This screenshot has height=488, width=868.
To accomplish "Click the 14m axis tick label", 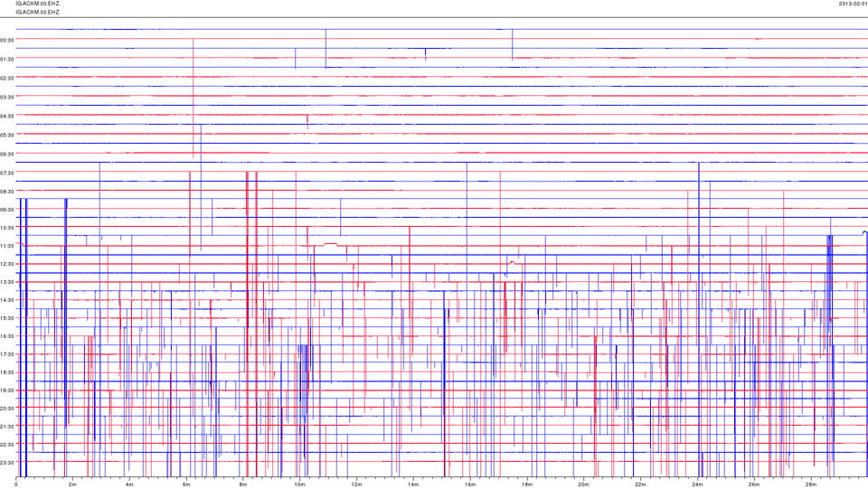I will [413, 484].
